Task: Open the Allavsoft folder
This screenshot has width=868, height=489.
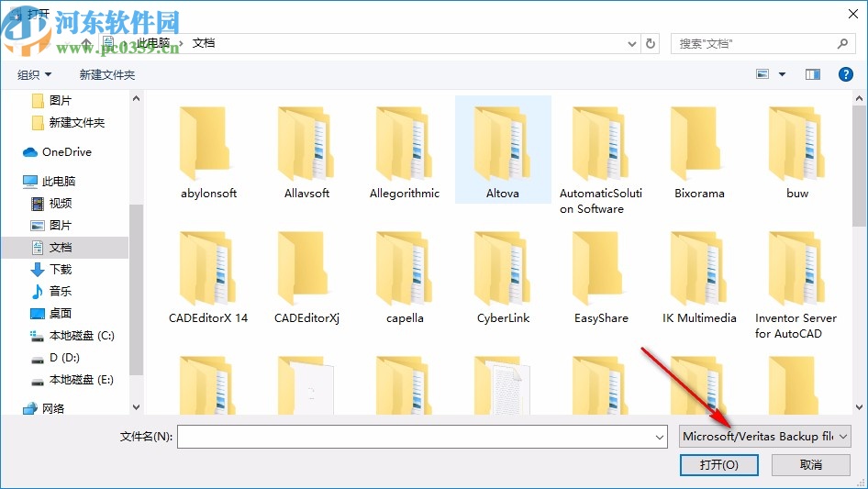Action: click(306, 152)
